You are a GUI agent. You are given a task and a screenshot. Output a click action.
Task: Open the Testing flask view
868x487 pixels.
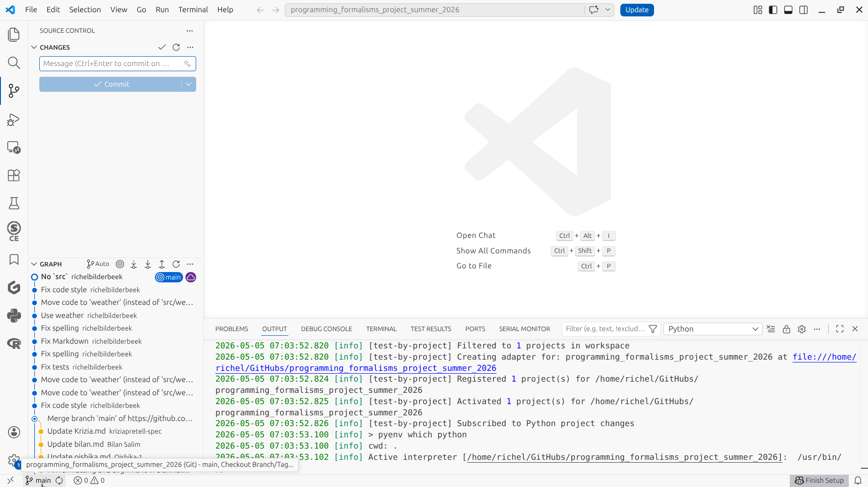click(x=14, y=203)
